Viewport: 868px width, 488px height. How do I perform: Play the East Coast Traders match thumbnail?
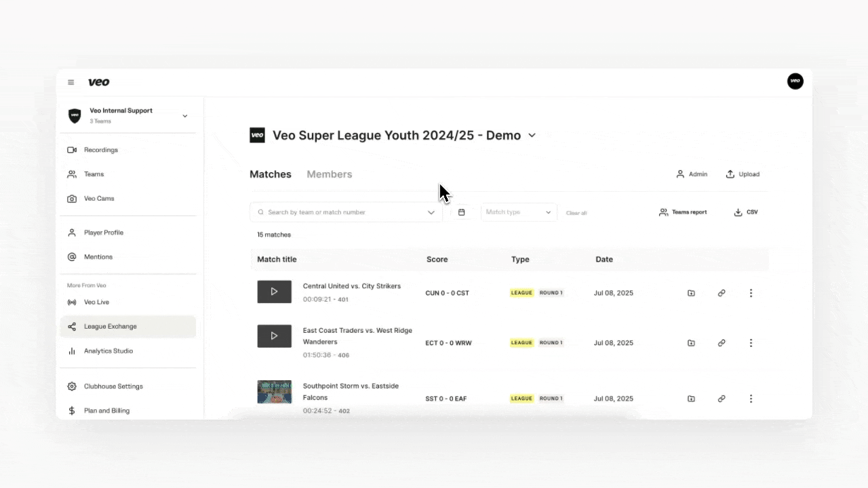point(275,335)
